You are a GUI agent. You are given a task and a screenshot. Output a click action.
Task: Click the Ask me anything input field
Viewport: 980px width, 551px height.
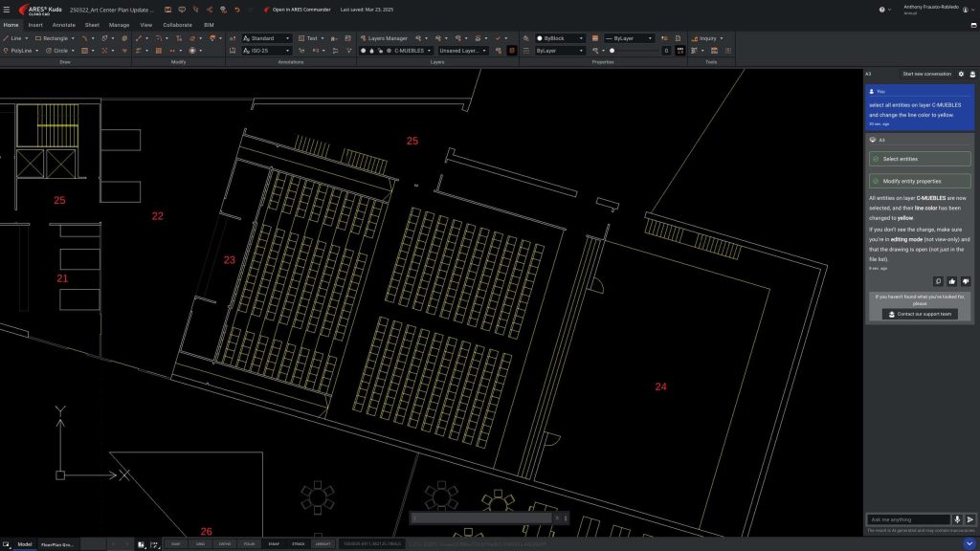pos(909,519)
